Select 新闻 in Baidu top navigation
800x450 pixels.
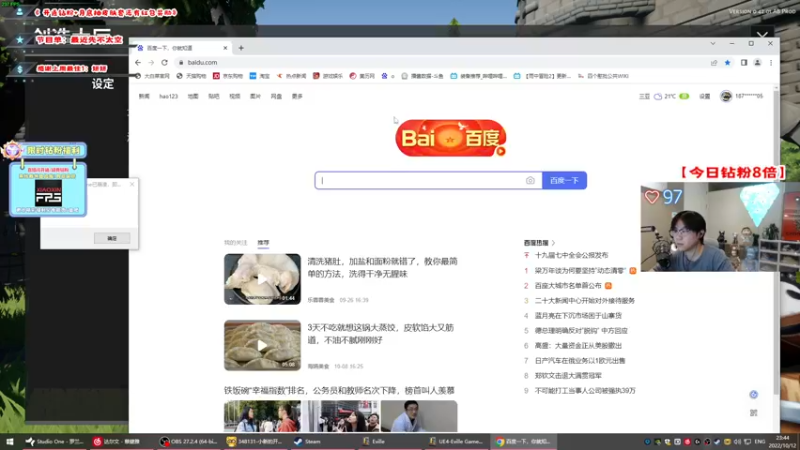[144, 96]
